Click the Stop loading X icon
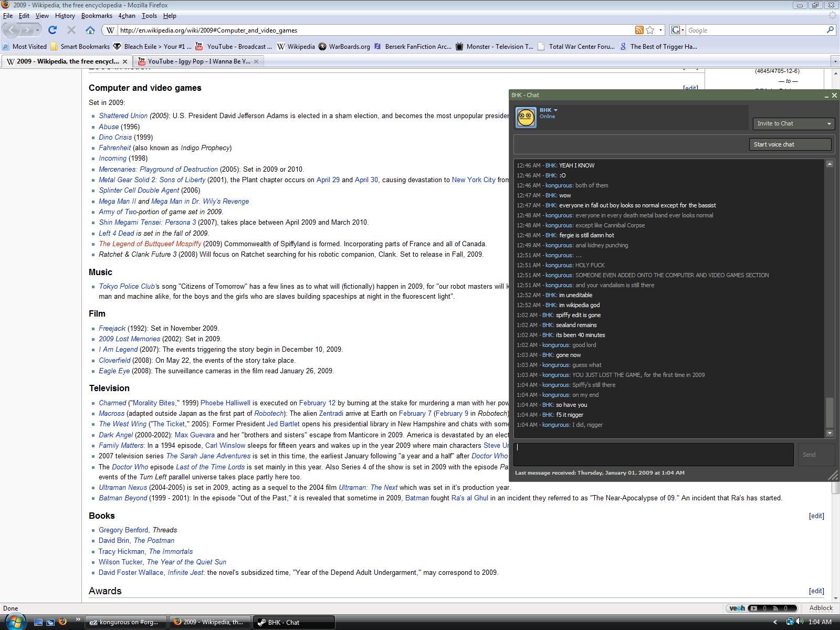 (x=71, y=30)
